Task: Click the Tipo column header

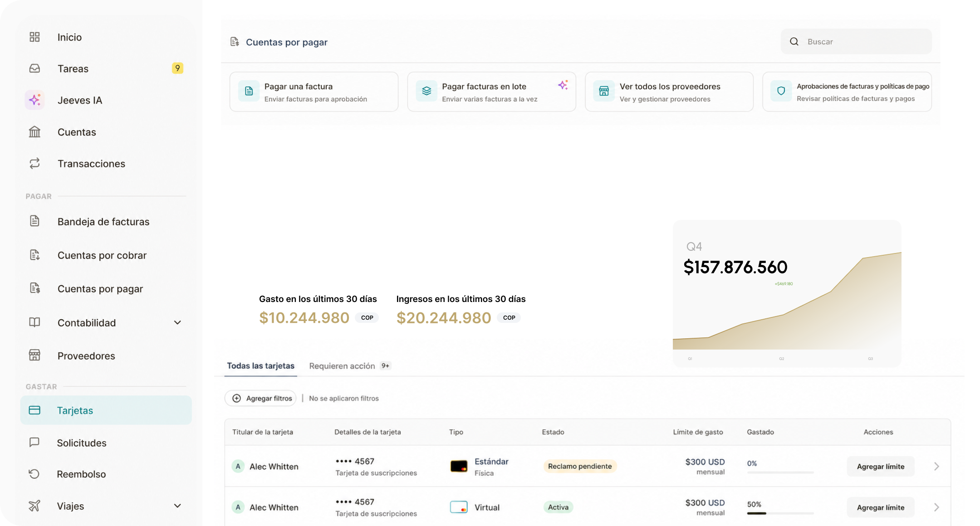Action: pyautogui.click(x=456, y=432)
